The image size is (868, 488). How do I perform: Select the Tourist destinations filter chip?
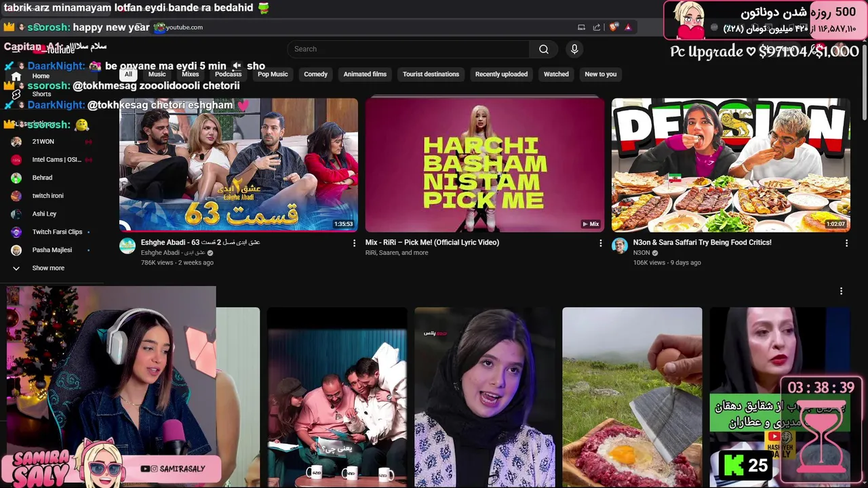(x=431, y=75)
